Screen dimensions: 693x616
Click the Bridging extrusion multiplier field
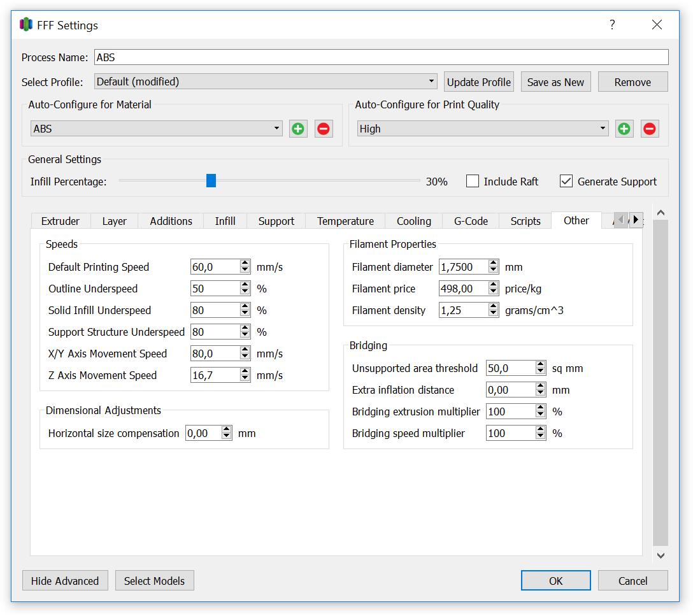pos(510,412)
